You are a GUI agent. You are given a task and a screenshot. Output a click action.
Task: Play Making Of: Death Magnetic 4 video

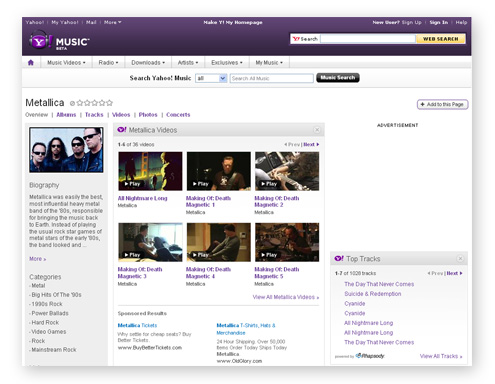(x=219, y=242)
